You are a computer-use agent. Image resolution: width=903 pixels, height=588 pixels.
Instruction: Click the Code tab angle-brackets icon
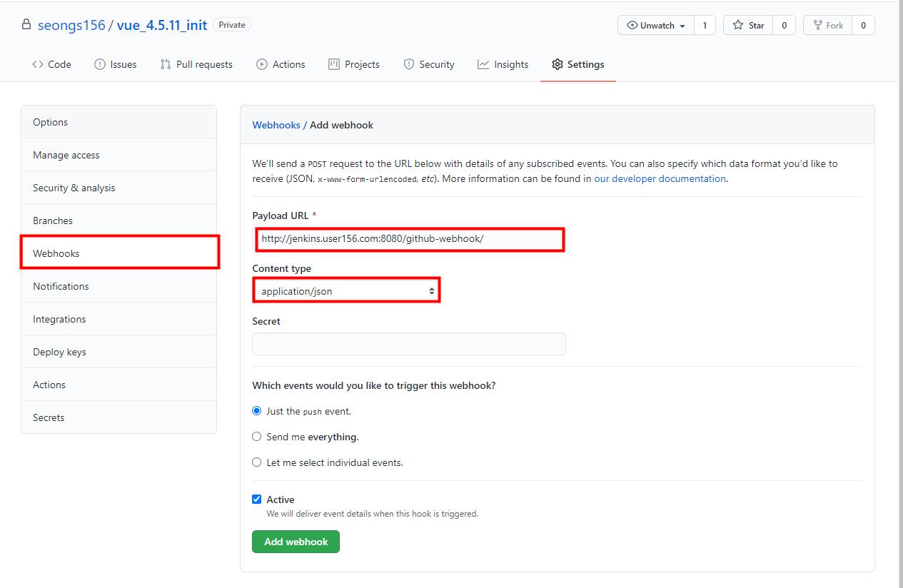pyautogui.click(x=38, y=64)
